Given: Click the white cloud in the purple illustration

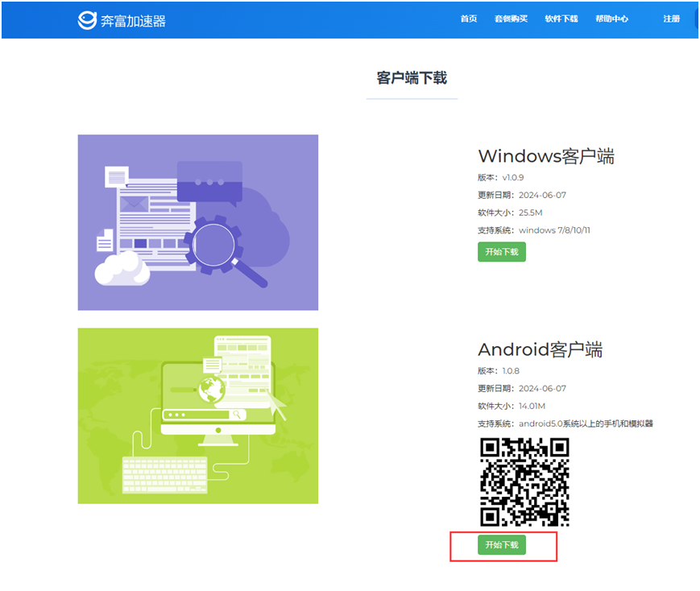Looking at the screenshot, I should [x=122, y=268].
